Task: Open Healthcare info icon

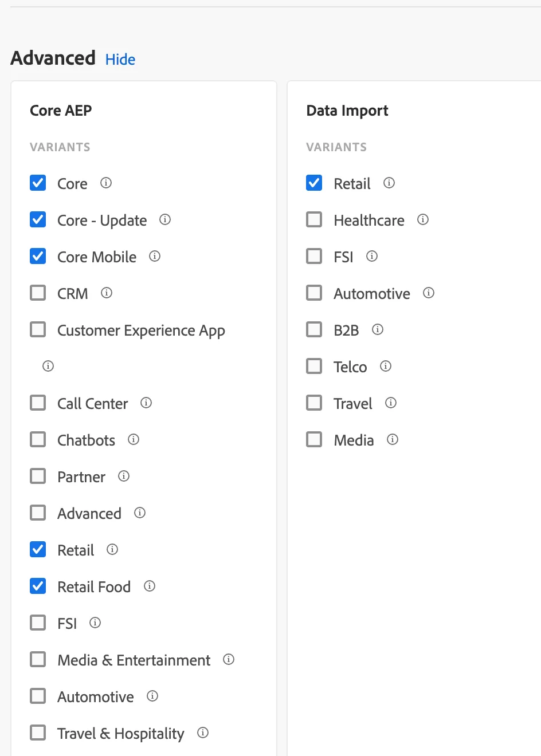Action: point(423,219)
